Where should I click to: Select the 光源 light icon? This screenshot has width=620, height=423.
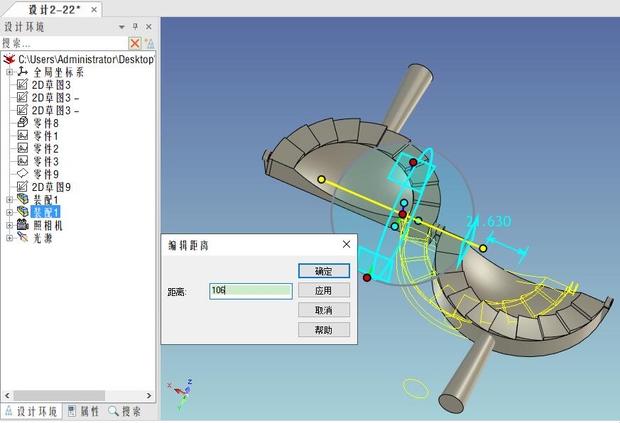(x=23, y=238)
